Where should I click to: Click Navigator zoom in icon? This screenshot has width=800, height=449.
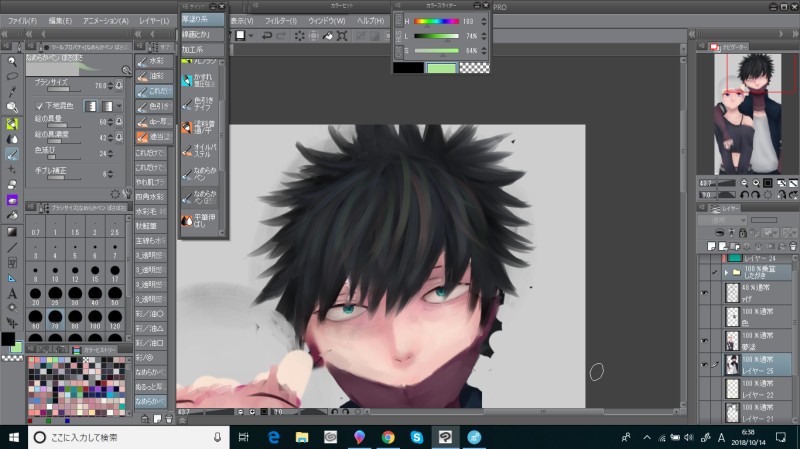pyautogui.click(x=756, y=183)
